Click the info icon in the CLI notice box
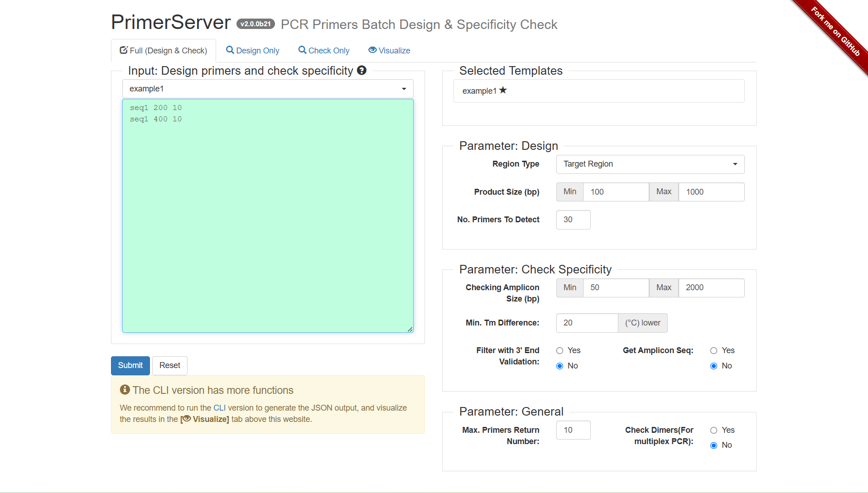Image resolution: width=868 pixels, height=493 pixels. (124, 389)
